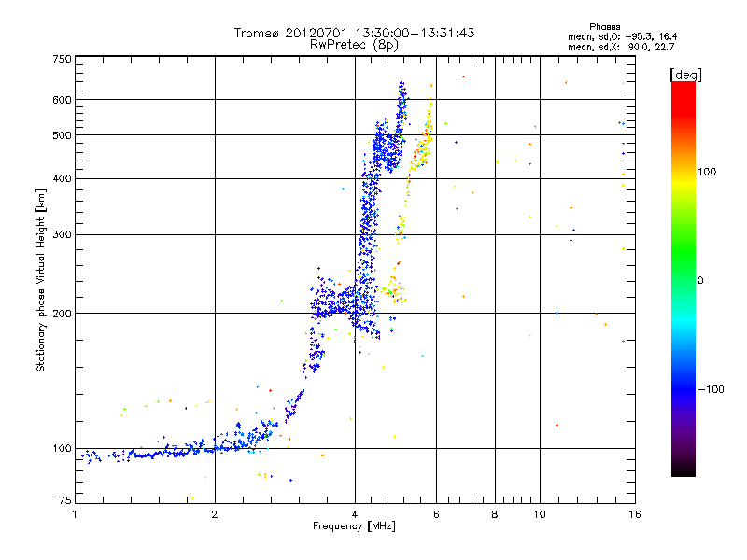Image resolution: width=747 pixels, height=560 pixels.
Task: Click the colorbar tick label '0'
Action: [x=700, y=281]
